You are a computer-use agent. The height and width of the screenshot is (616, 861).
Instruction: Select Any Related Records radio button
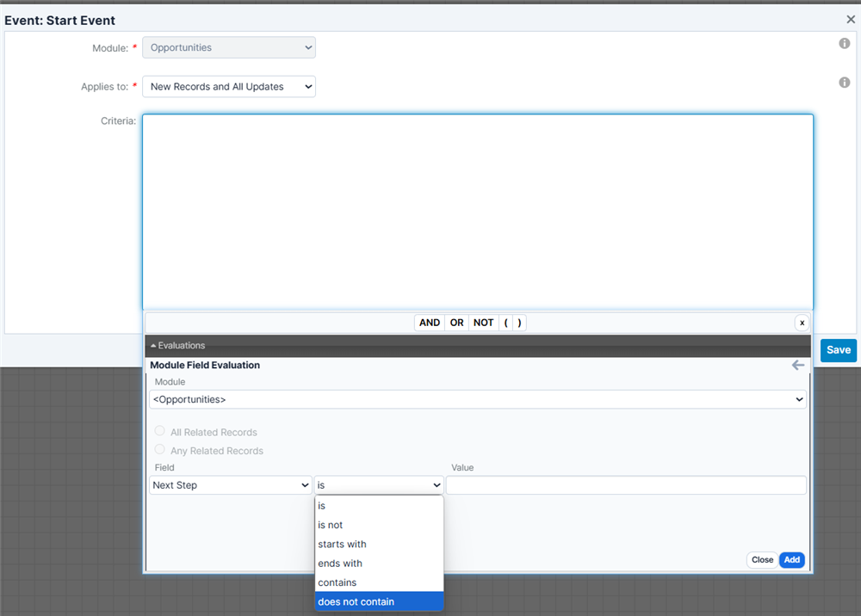(159, 450)
